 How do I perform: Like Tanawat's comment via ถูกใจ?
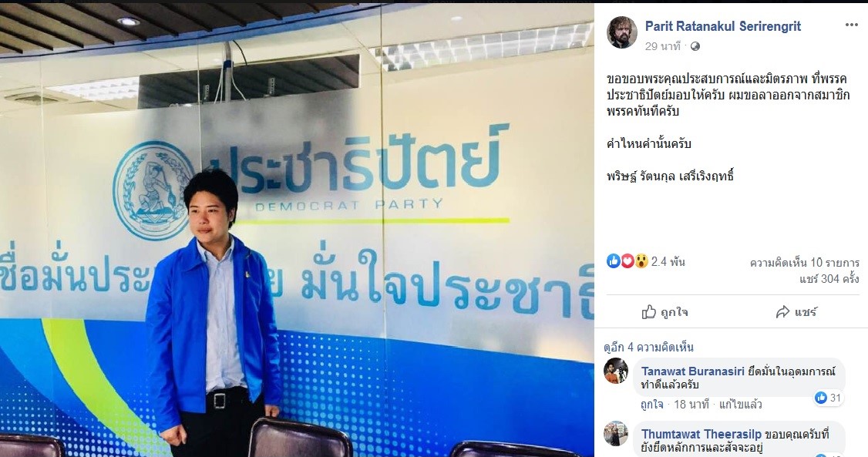(x=651, y=405)
